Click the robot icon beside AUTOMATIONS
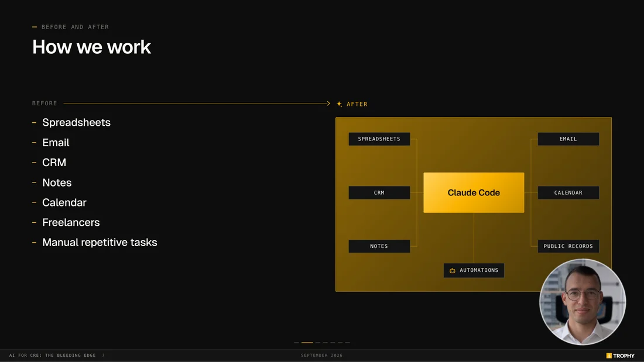644x362 pixels. [x=452, y=270]
